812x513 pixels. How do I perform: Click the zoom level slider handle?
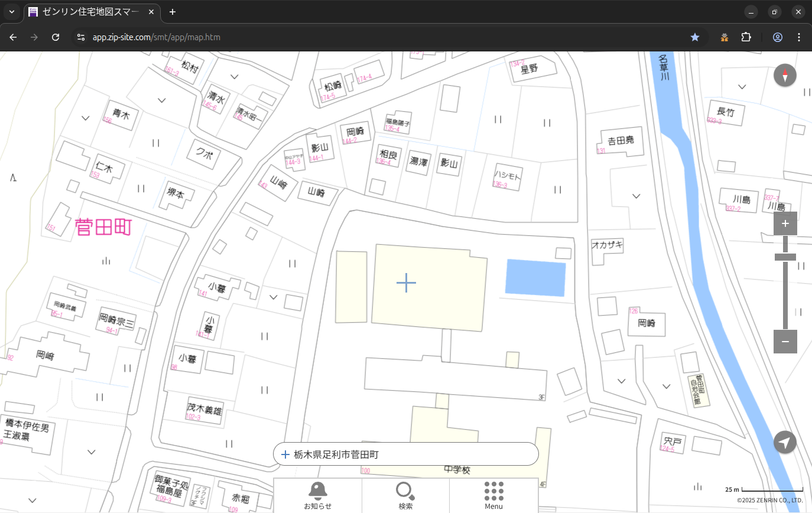point(785,257)
